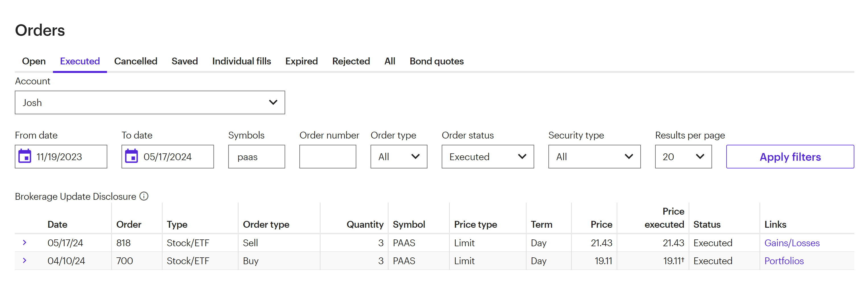The width and height of the screenshot is (868, 283).
Task: Open the Gains/Losses link
Action: [x=791, y=243]
